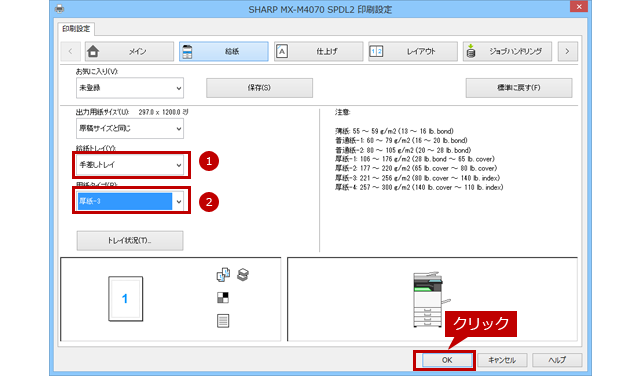640x376 pixels.
Task: Go to the レイアウト tab
Action: 413,51
